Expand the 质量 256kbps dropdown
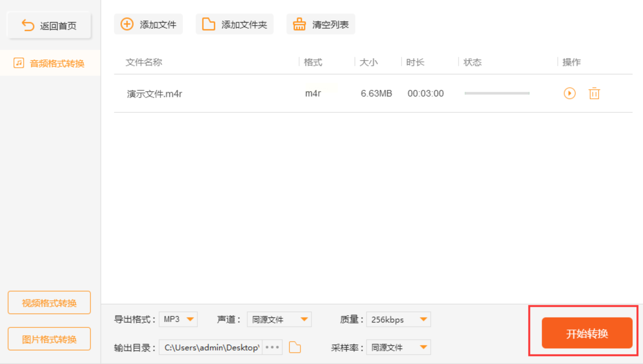The width and height of the screenshot is (643, 364). pos(423,319)
